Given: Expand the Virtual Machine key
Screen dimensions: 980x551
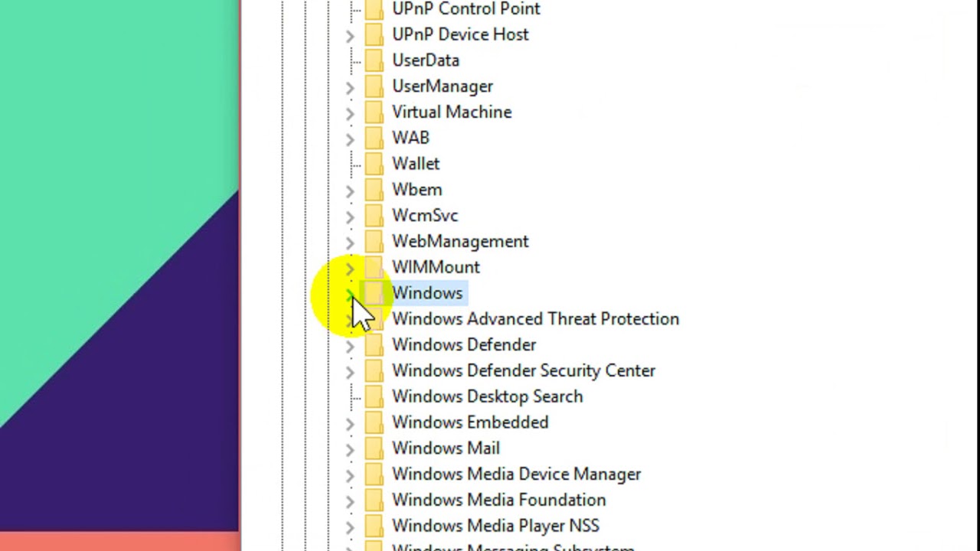Looking at the screenshot, I should point(350,113).
